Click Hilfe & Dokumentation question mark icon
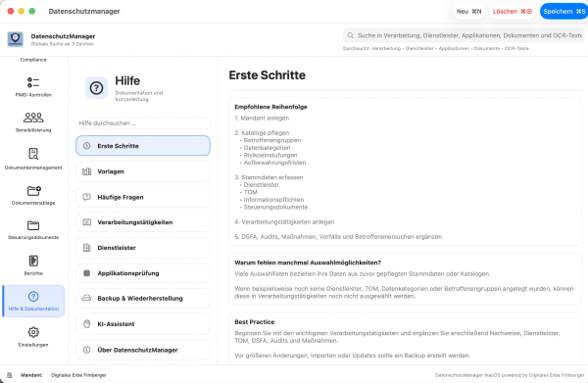588x383 pixels. click(33, 297)
